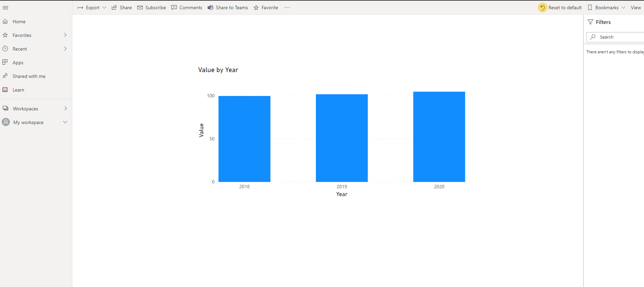The image size is (644, 287).
Task: Toggle the hamburger navigation menu
Action: tap(5, 8)
